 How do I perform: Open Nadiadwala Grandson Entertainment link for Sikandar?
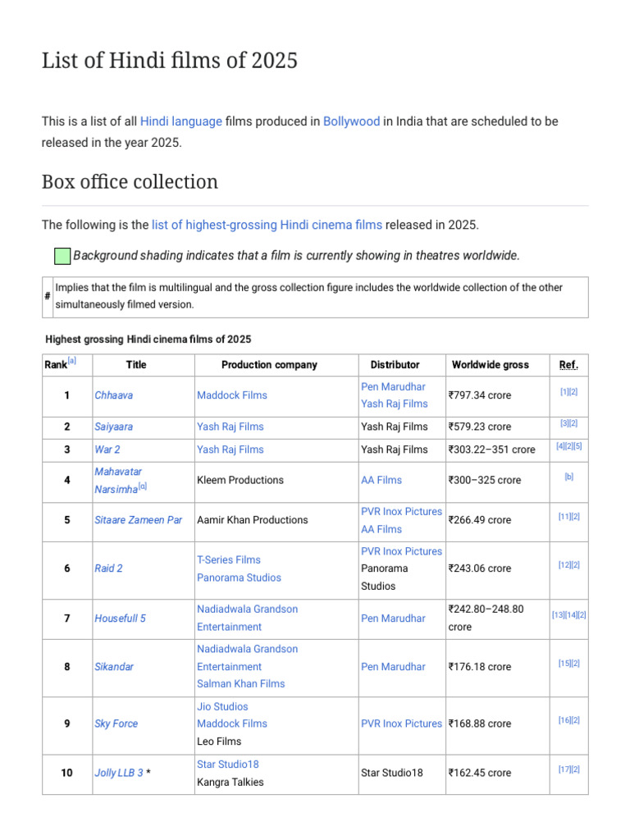point(248,658)
